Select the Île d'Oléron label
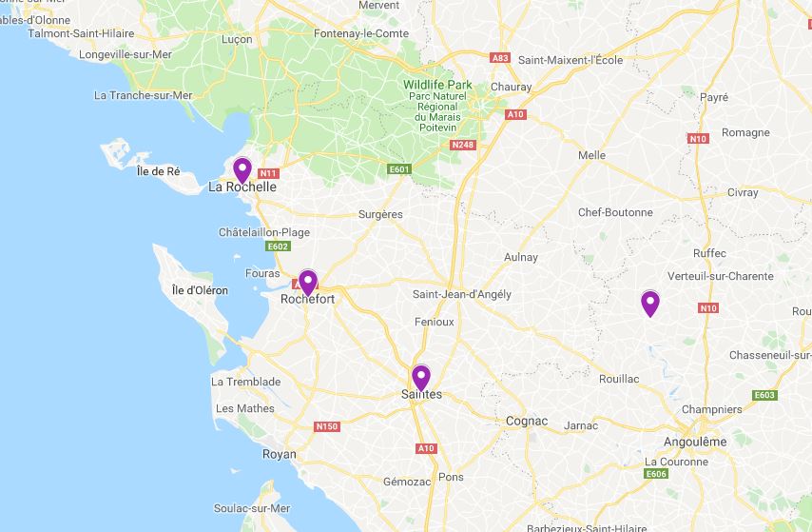 click(200, 290)
